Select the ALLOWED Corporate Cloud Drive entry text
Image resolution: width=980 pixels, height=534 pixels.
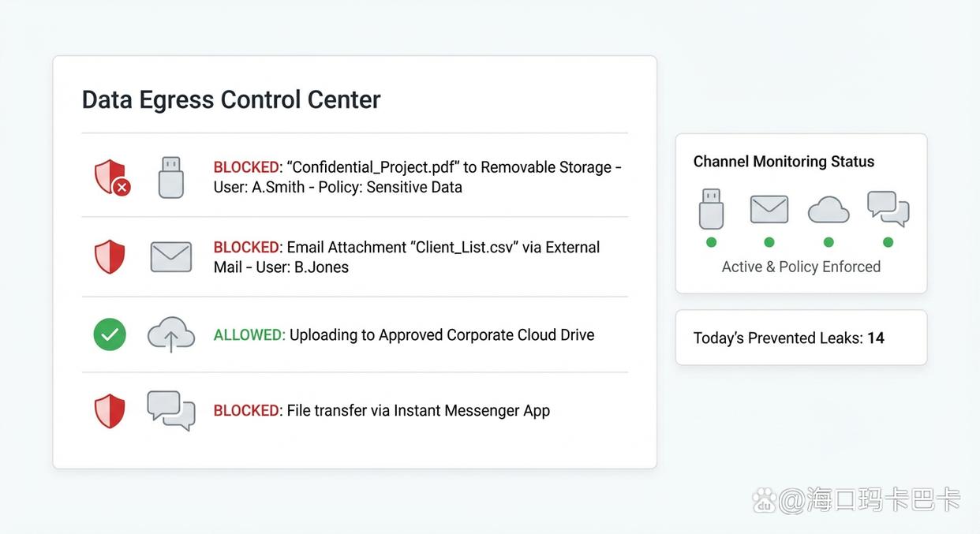pos(404,335)
